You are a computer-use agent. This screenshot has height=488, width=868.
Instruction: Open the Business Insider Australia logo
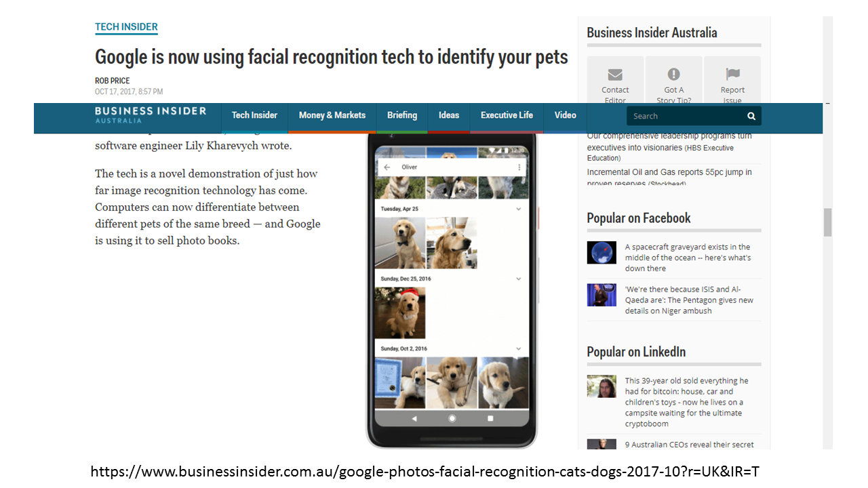pos(151,115)
